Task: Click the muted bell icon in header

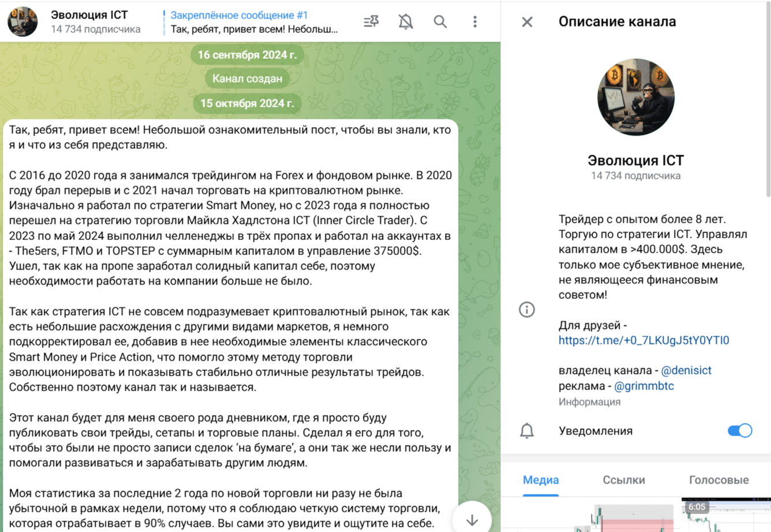Action: (406, 22)
